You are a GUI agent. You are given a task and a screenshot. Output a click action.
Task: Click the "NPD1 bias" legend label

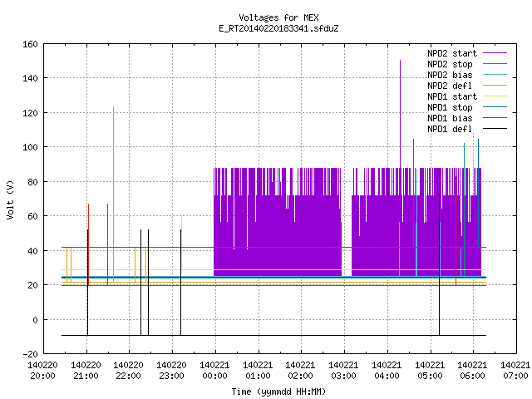(x=450, y=118)
